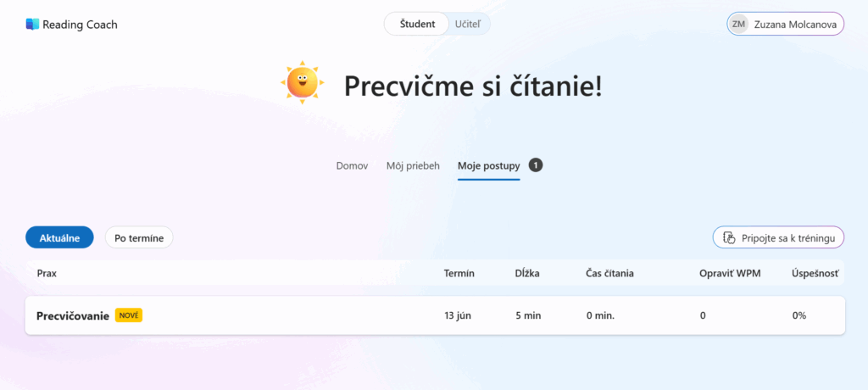Open the Môj priebeh tab

point(413,165)
